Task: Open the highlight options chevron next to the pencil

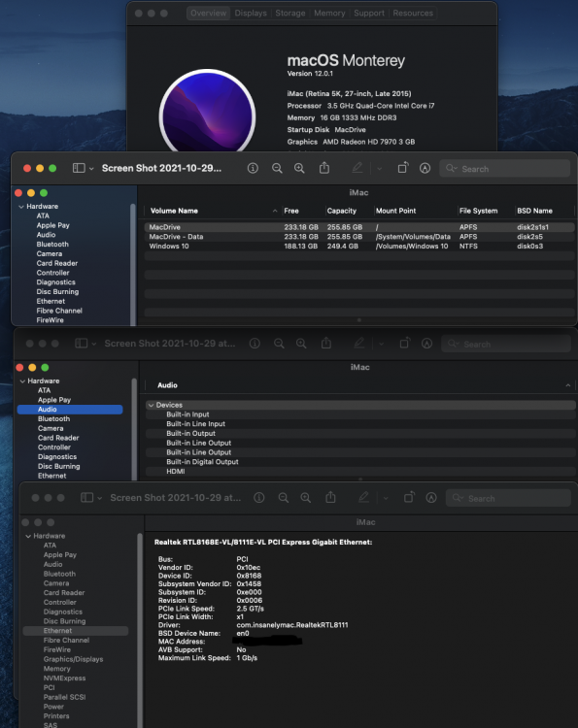Action: 379,169
